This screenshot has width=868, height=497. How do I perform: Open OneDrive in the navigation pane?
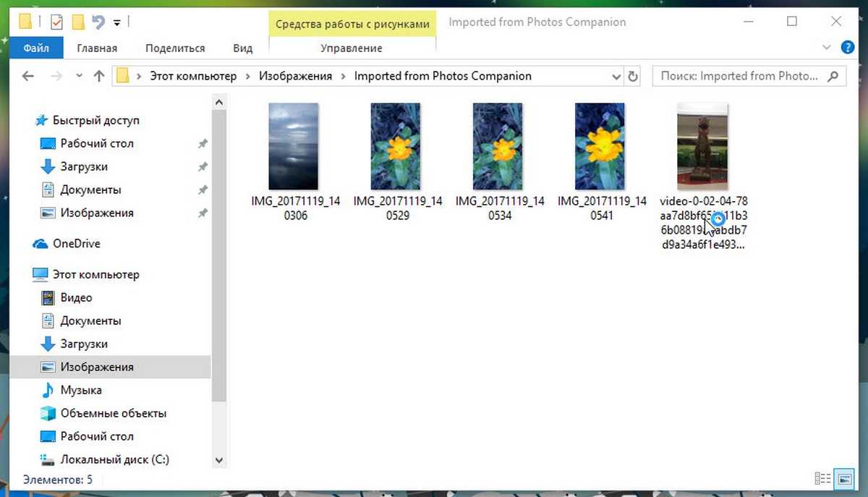[76, 244]
